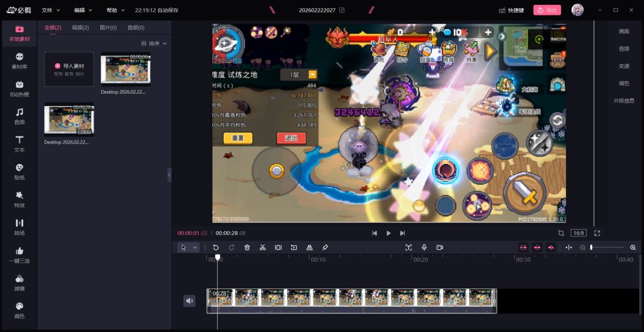Click the redo arrow in timeline toolbar
The width and height of the screenshot is (644, 332).
231,247
